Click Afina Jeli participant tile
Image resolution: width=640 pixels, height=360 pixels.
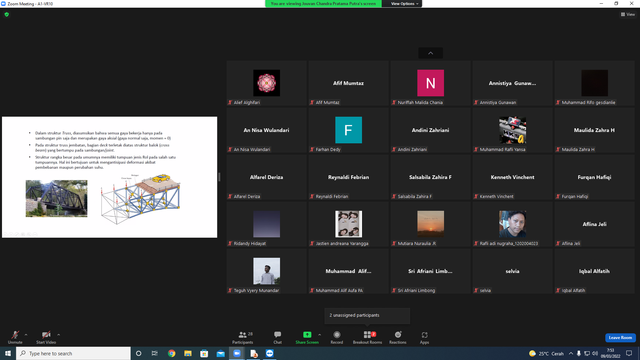594,224
